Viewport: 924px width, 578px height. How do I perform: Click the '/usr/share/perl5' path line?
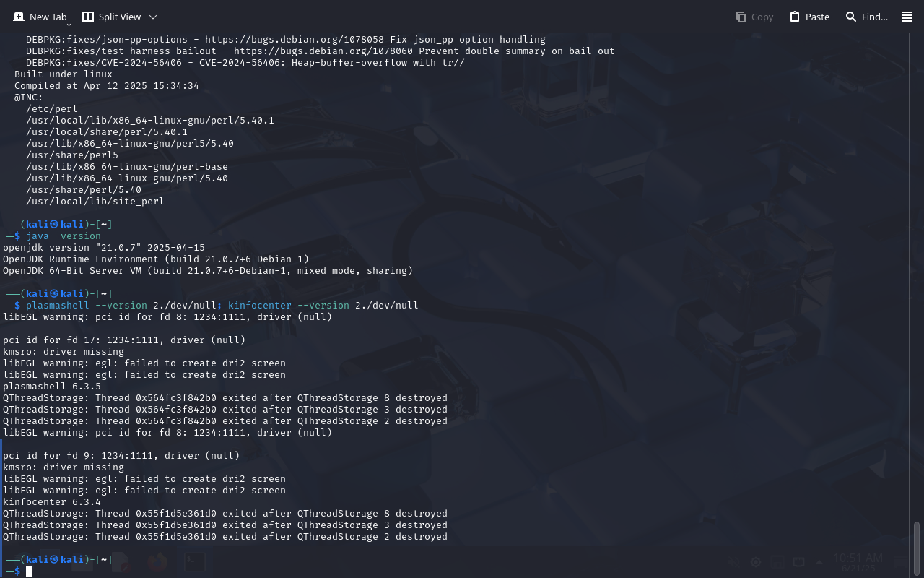pos(72,155)
